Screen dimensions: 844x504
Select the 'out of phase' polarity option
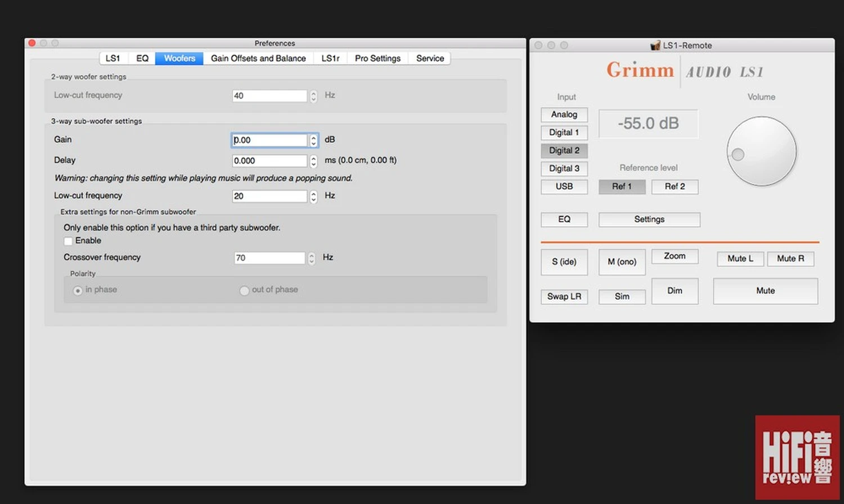click(x=244, y=290)
